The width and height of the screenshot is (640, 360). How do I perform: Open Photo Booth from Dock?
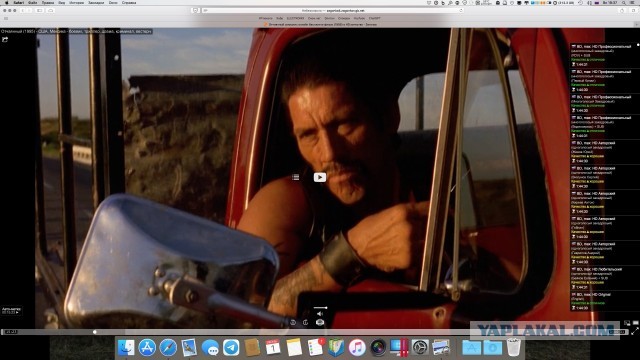pyautogui.click(x=378, y=348)
